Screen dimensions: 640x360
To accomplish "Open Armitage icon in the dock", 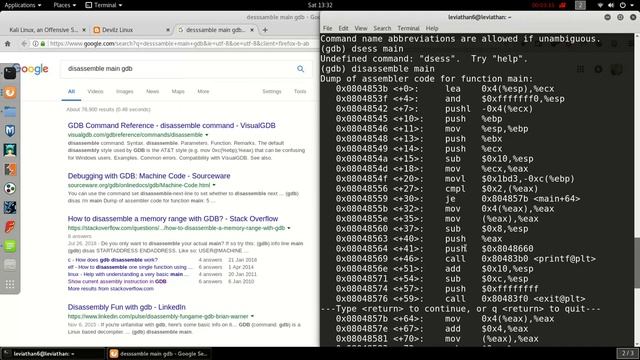I will 10,150.
